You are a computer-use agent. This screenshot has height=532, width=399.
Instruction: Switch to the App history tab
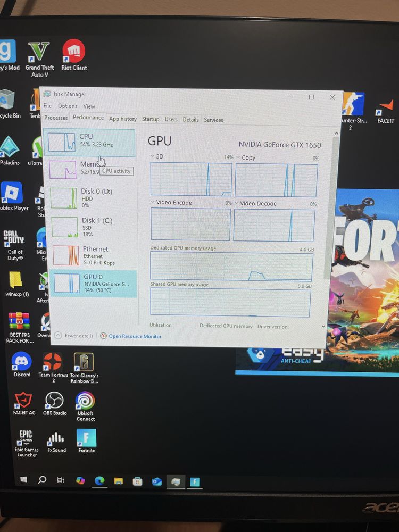coord(123,119)
